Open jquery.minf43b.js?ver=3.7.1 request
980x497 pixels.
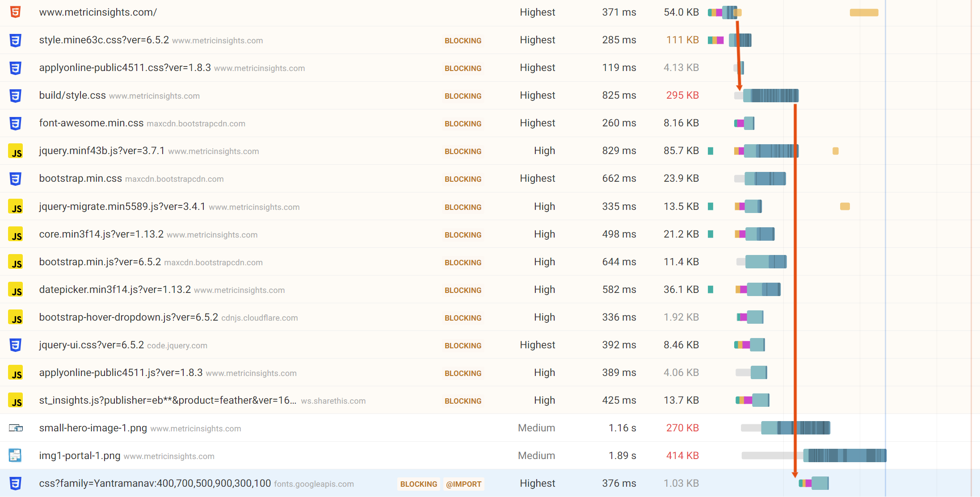tap(102, 150)
